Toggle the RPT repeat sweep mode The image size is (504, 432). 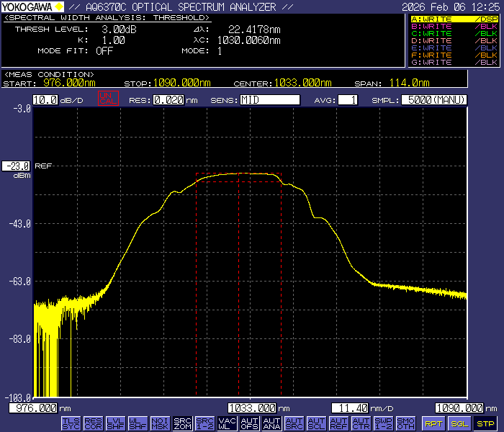pyautogui.click(x=433, y=423)
